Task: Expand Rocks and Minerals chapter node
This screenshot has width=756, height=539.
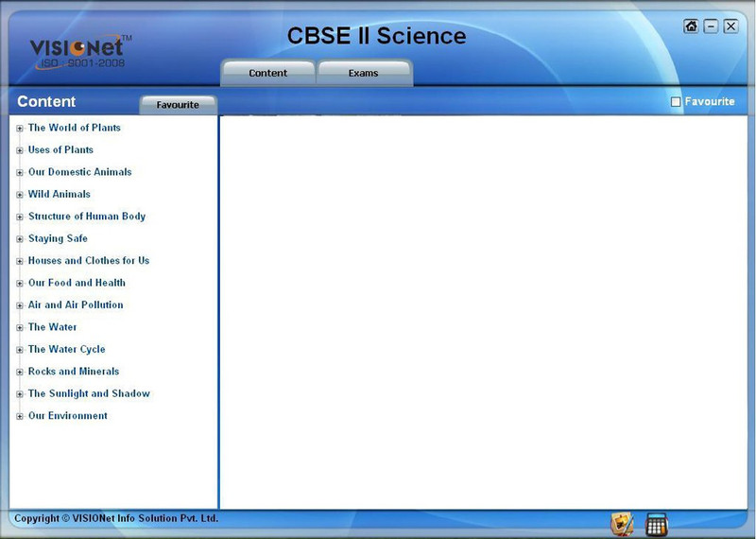Action: coord(20,373)
